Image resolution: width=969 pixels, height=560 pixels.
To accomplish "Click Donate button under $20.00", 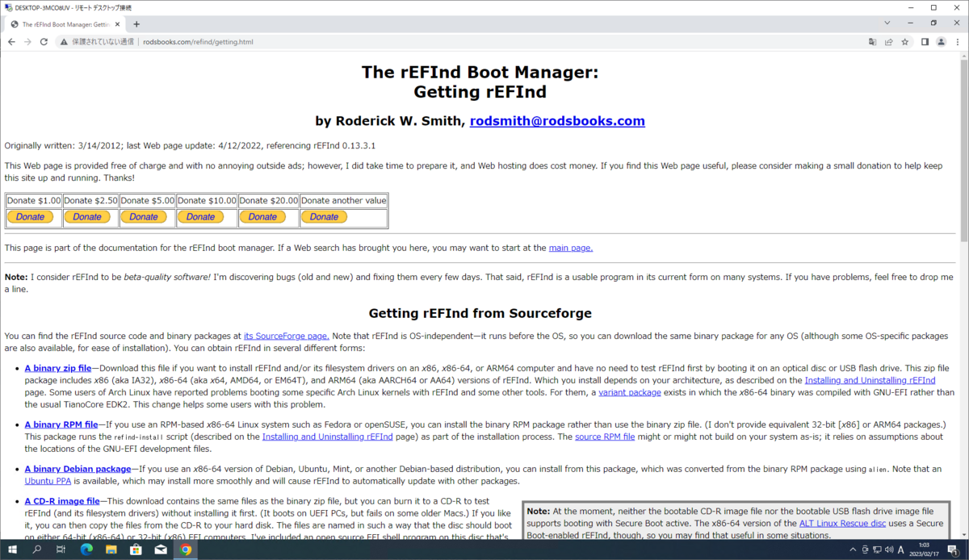I will click(x=262, y=216).
